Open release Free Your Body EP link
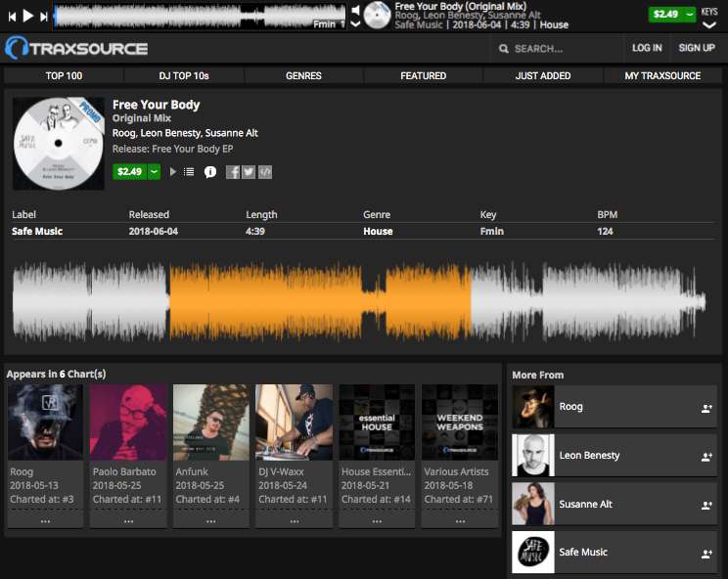Viewport: 728px width, 579px height. (x=192, y=149)
